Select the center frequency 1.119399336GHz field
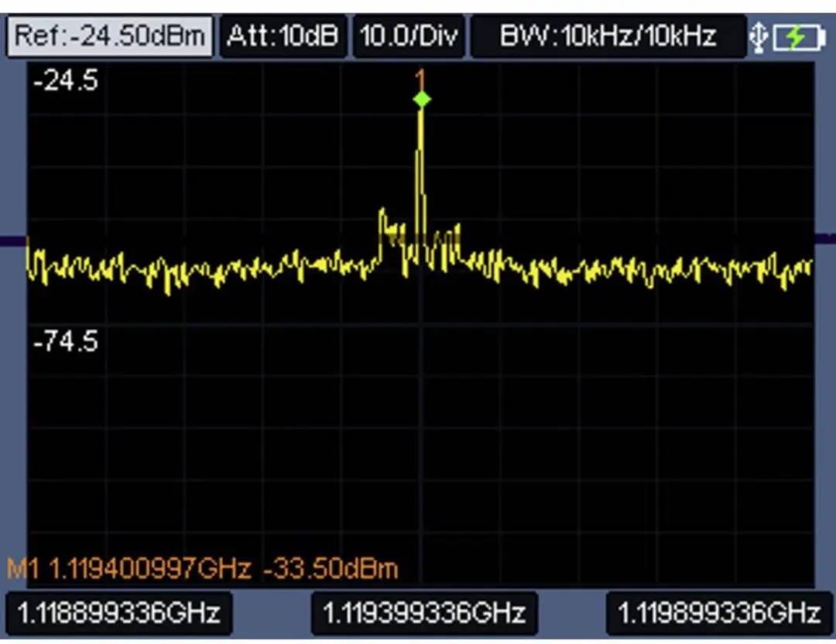The width and height of the screenshot is (836, 644). click(424, 612)
